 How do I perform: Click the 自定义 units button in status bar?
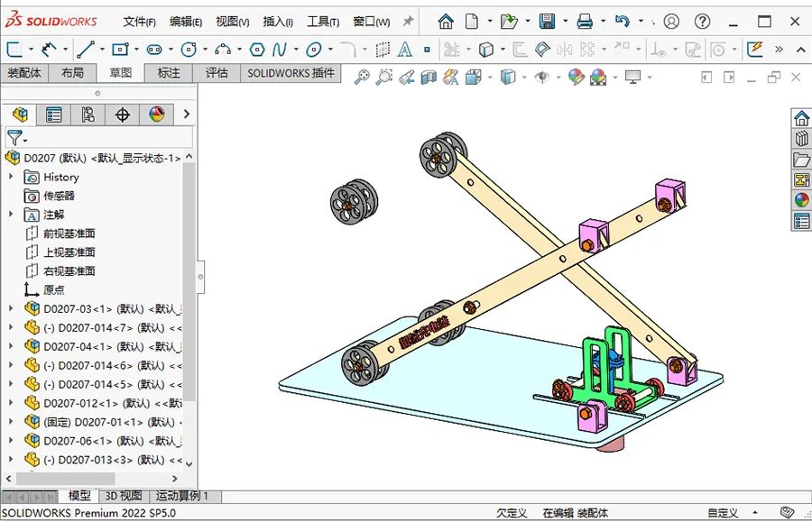(723, 513)
